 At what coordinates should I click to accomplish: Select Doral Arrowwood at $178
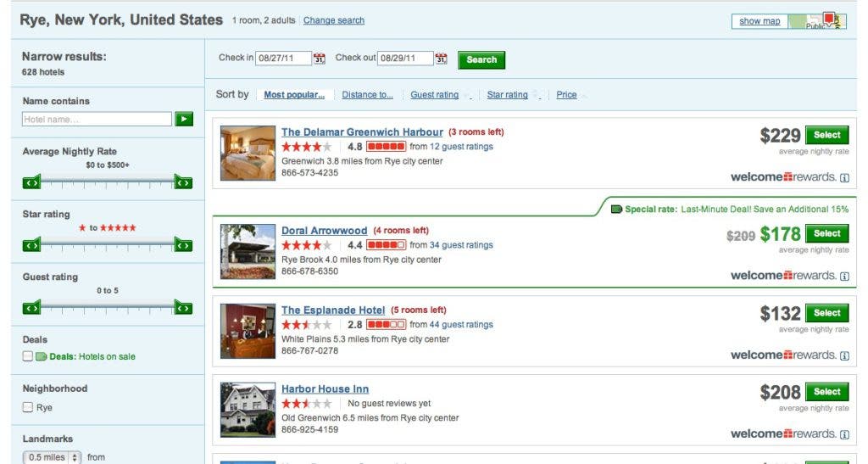pyautogui.click(x=827, y=233)
